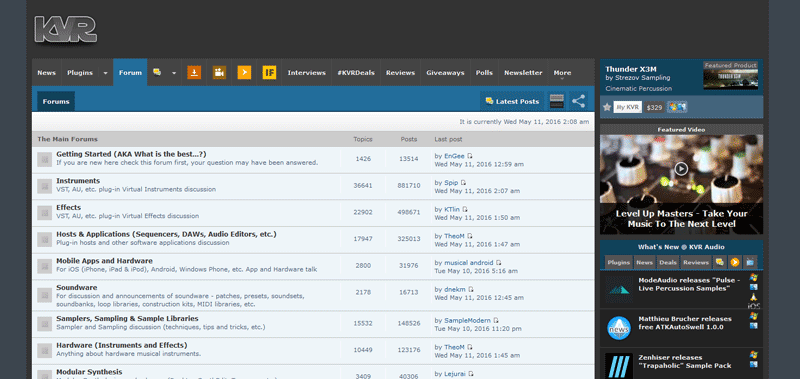Open Interviews in the navbar

tap(307, 72)
